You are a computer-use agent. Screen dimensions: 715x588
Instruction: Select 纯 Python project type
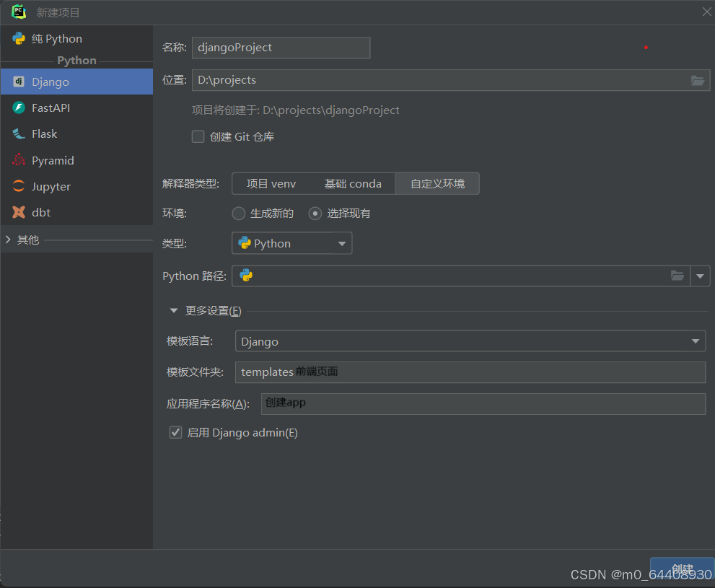click(x=76, y=39)
